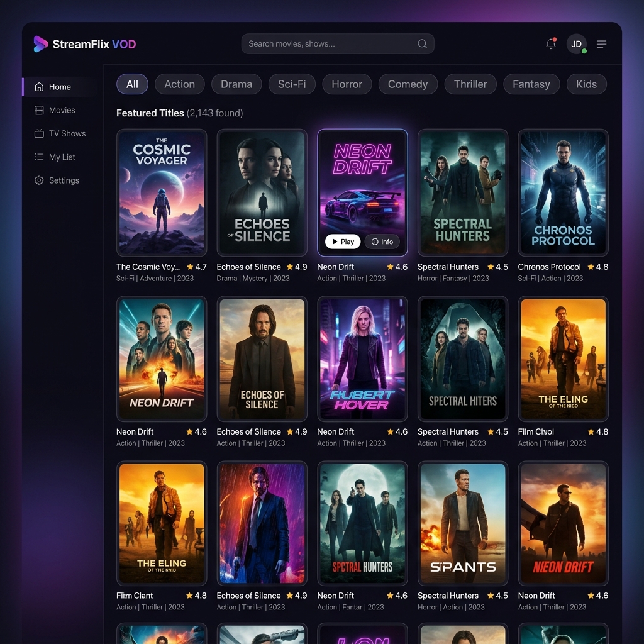
Task: Filter by Comedy genre
Action: 408,84
